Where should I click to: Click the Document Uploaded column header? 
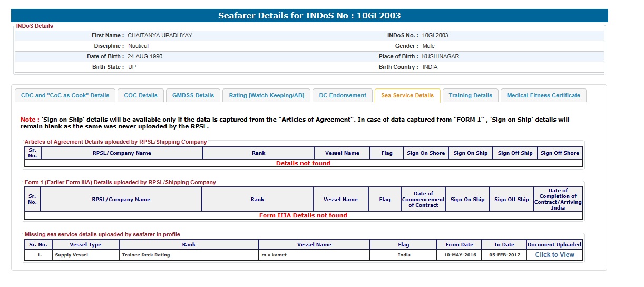coord(554,244)
